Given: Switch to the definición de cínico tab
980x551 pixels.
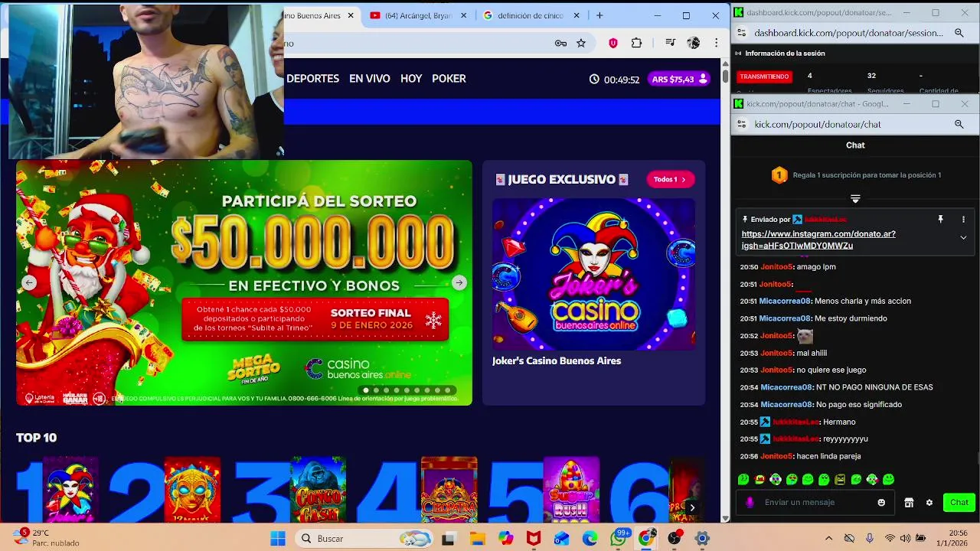Looking at the screenshot, I should (530, 15).
